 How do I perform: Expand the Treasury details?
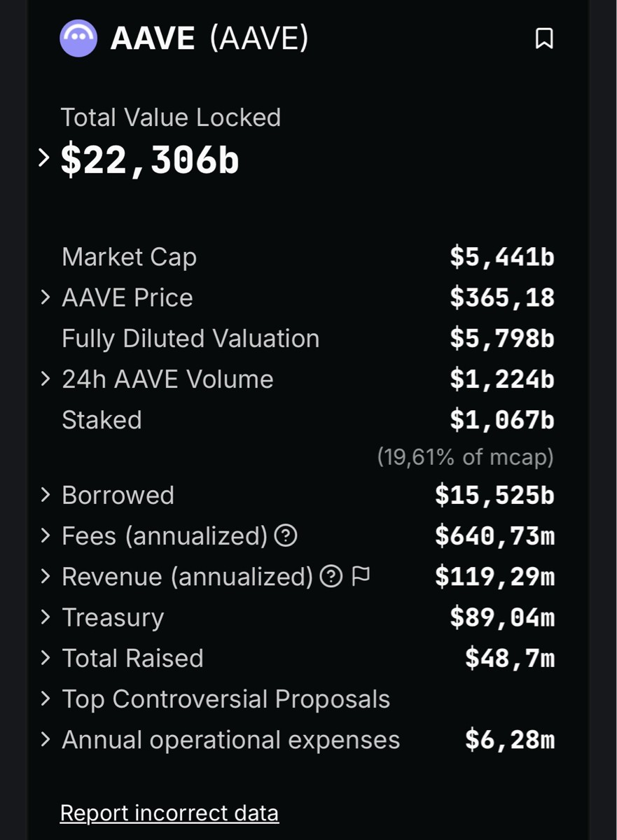46,617
